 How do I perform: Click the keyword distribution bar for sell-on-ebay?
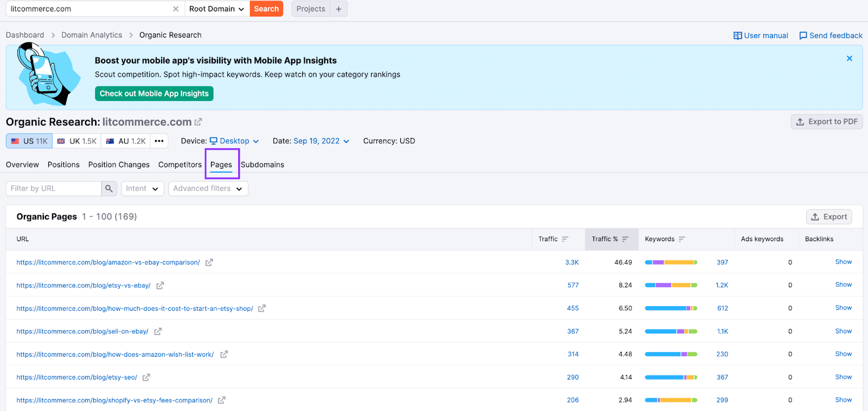671,331
